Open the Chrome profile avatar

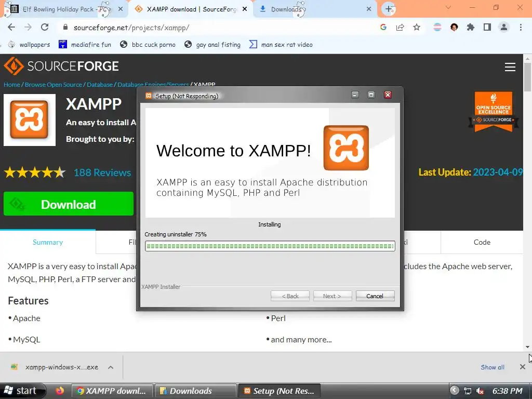point(504,27)
